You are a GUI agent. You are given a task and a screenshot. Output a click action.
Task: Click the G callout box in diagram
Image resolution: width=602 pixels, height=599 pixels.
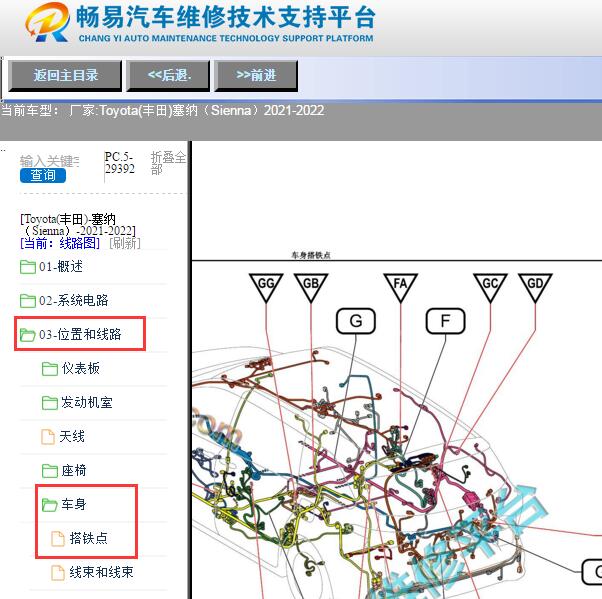pyautogui.click(x=356, y=321)
